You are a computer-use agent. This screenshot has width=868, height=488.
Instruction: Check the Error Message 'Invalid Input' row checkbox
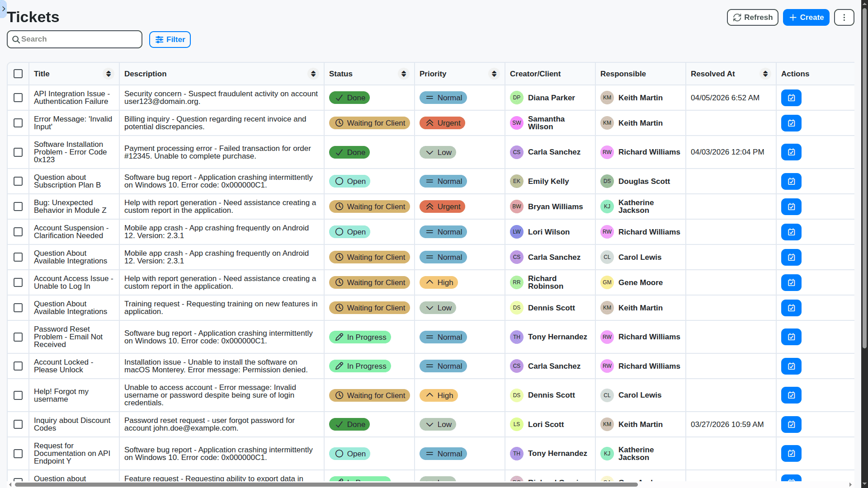tap(18, 123)
